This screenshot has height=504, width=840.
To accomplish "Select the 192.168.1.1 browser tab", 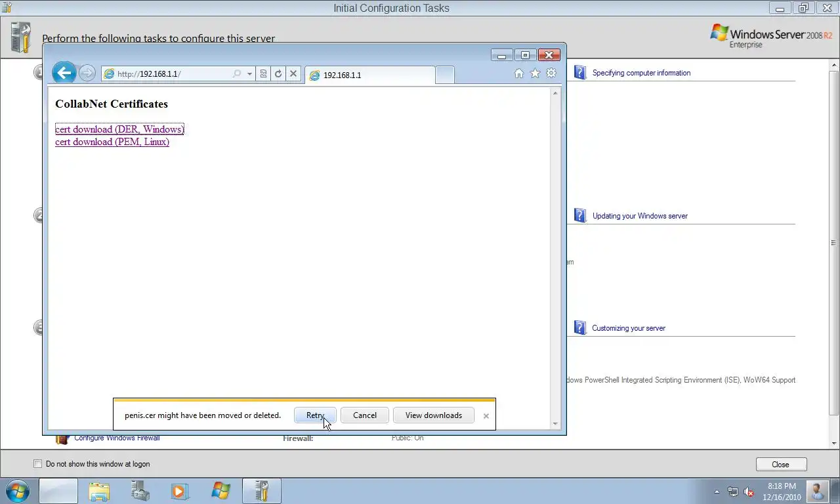I will click(369, 75).
